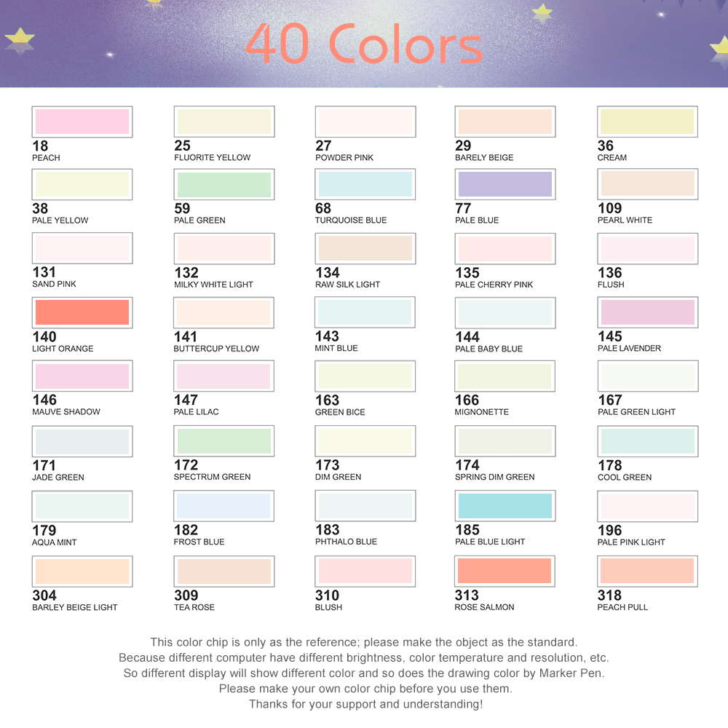Select the 36 Cream swatch
728x728 pixels.
point(647,122)
